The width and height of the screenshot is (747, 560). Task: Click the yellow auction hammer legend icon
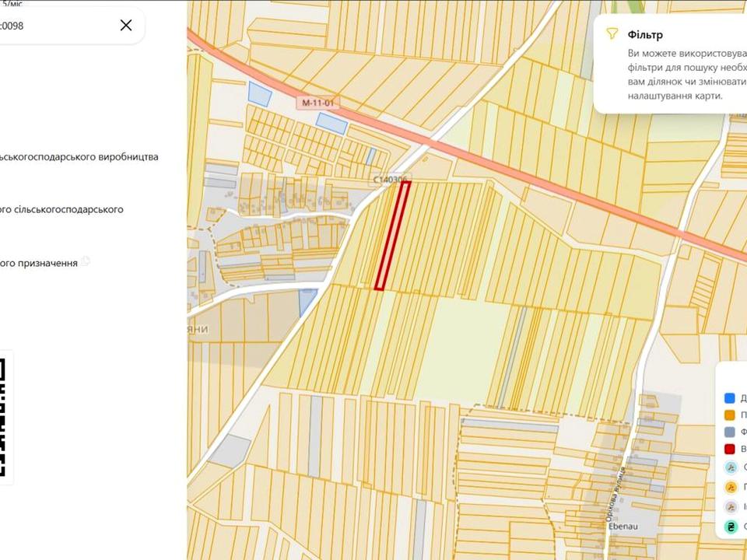click(x=731, y=487)
